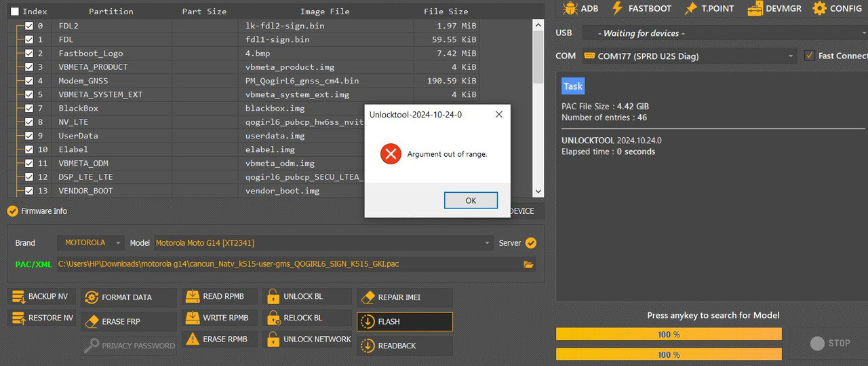Screen dimensions: 868x366
Task: Click the red error icon in dialog
Action: coord(390,154)
